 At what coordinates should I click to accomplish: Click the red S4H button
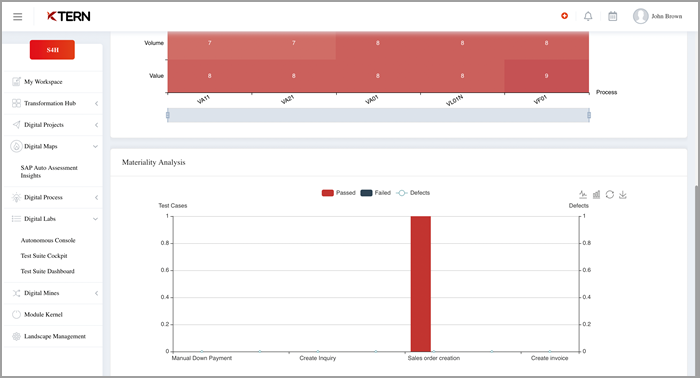click(x=52, y=50)
